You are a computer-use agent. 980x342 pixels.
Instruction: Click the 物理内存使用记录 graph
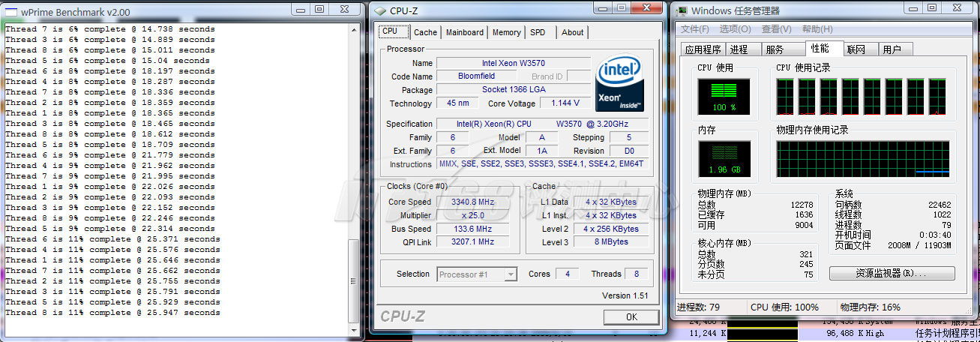pos(863,159)
